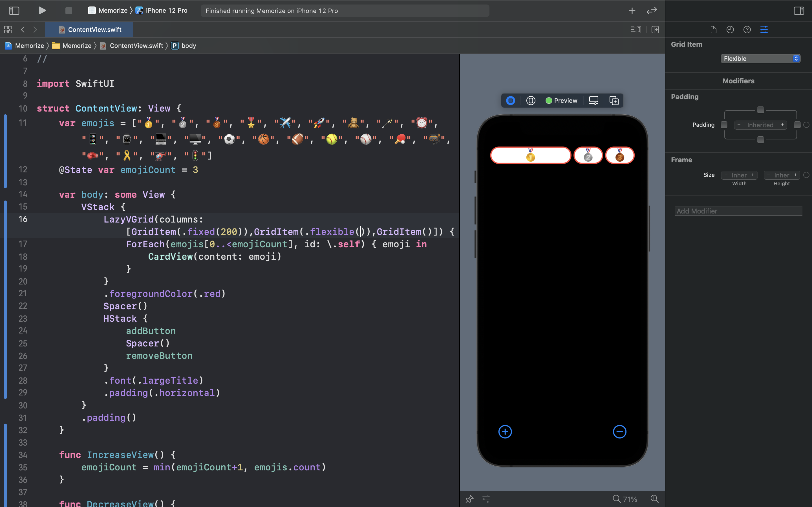
Task: Show the History inspector
Action: point(730,30)
